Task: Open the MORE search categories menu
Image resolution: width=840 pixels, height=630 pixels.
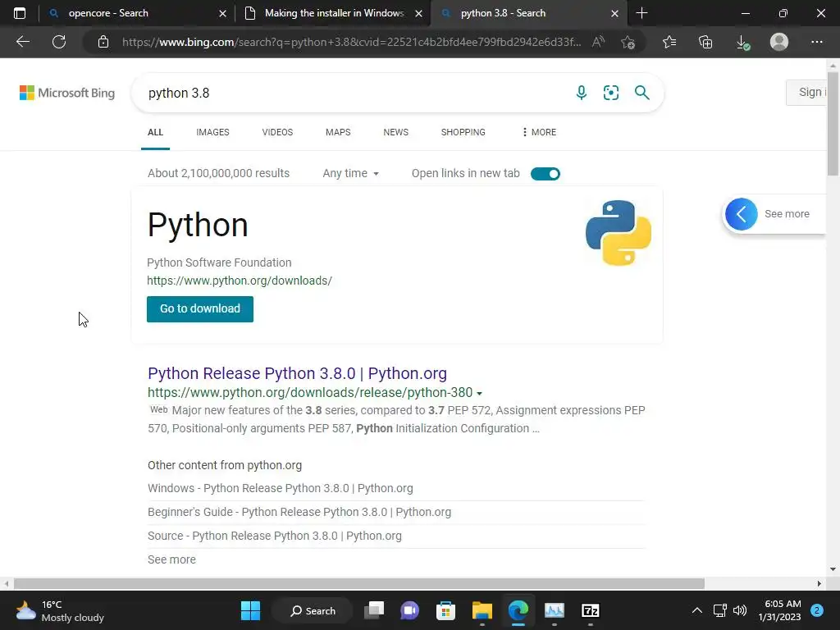Action: pyautogui.click(x=540, y=132)
